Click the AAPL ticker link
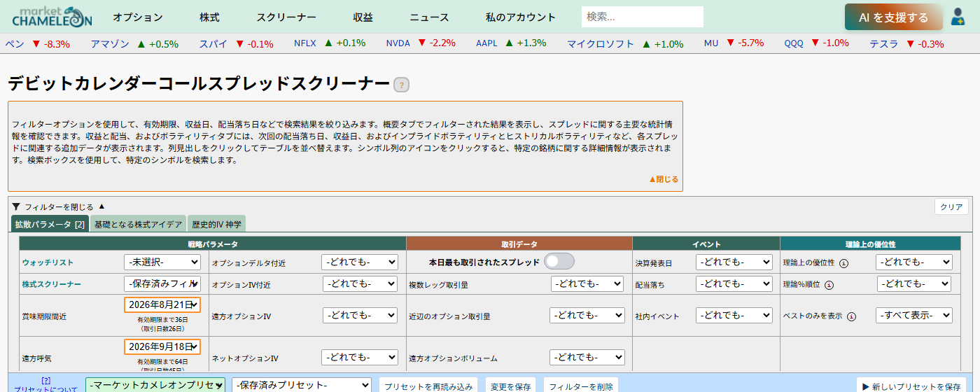Viewport: 980px width, 392px height. [486, 43]
